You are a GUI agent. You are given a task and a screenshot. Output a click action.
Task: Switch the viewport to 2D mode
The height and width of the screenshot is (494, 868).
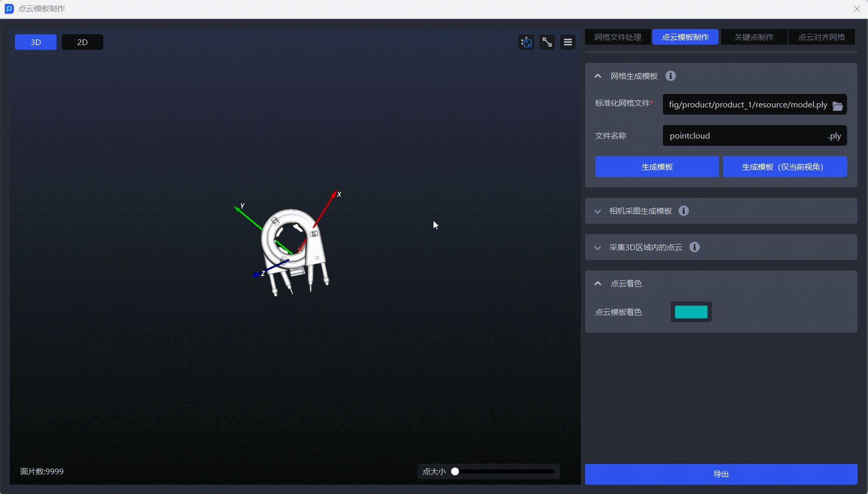(83, 42)
